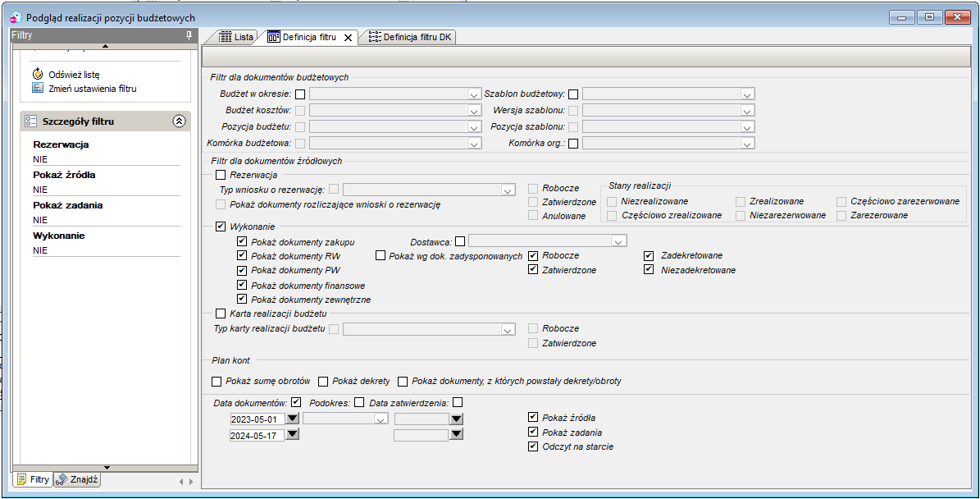Check Karta realizacji budżetu option
Viewport: 980px width, 499px height.
[221, 314]
